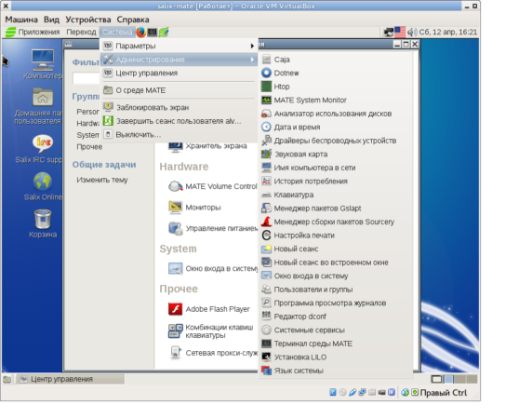Open История потребления
This screenshot has height=418, width=532.
point(335,182)
